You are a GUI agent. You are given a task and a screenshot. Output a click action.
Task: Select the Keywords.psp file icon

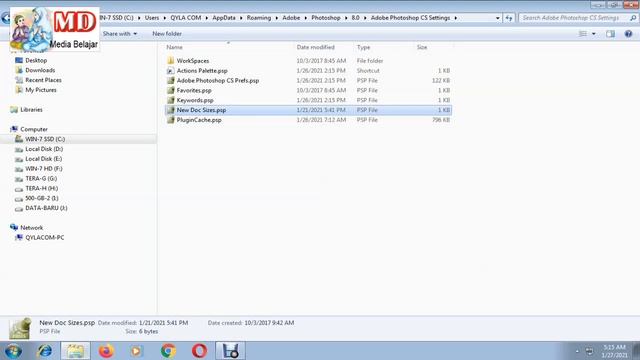point(171,100)
